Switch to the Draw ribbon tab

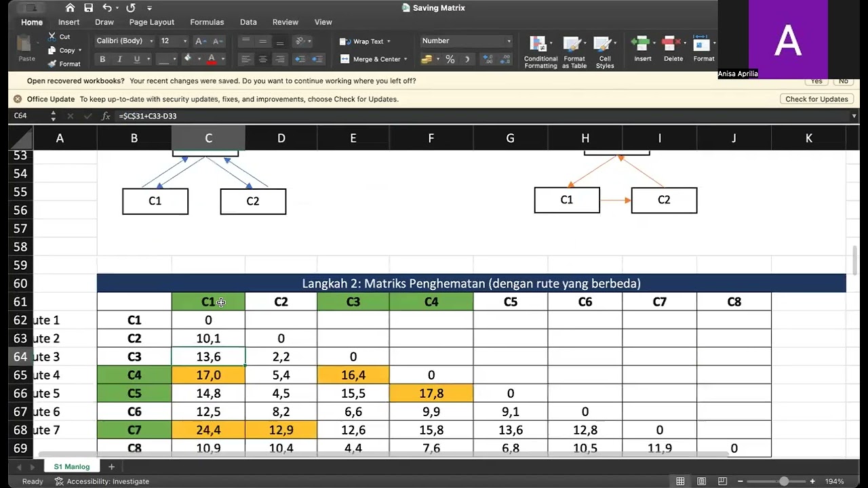click(104, 22)
